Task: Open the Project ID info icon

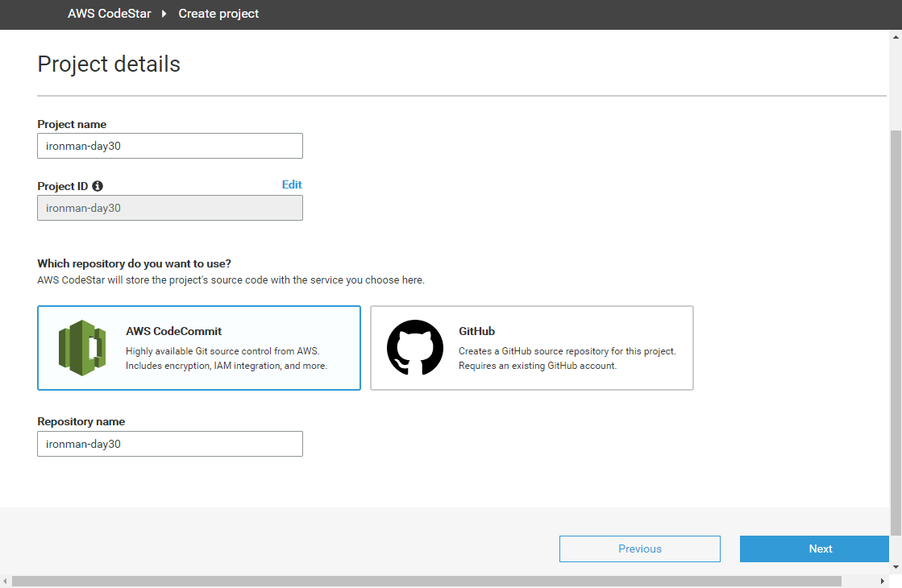Action: (x=98, y=186)
